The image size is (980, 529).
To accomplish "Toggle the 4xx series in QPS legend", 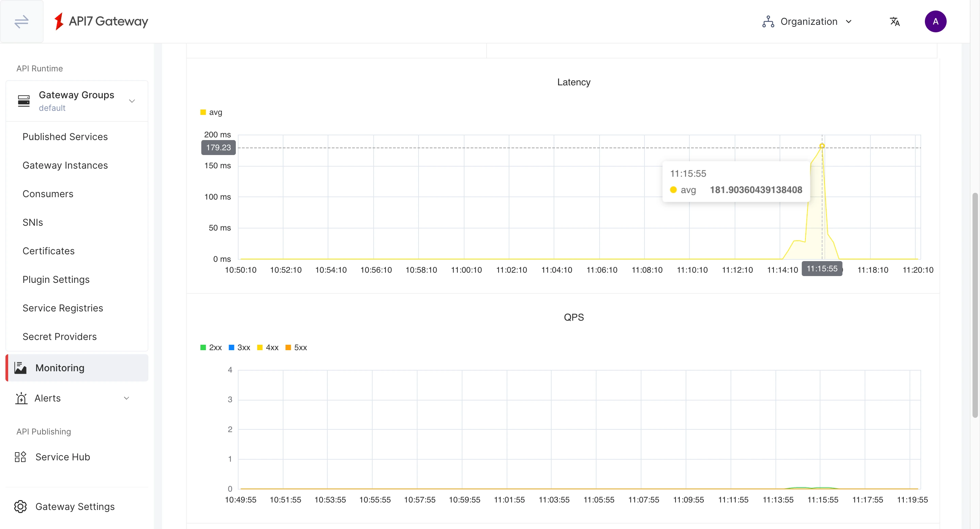I will [268, 348].
